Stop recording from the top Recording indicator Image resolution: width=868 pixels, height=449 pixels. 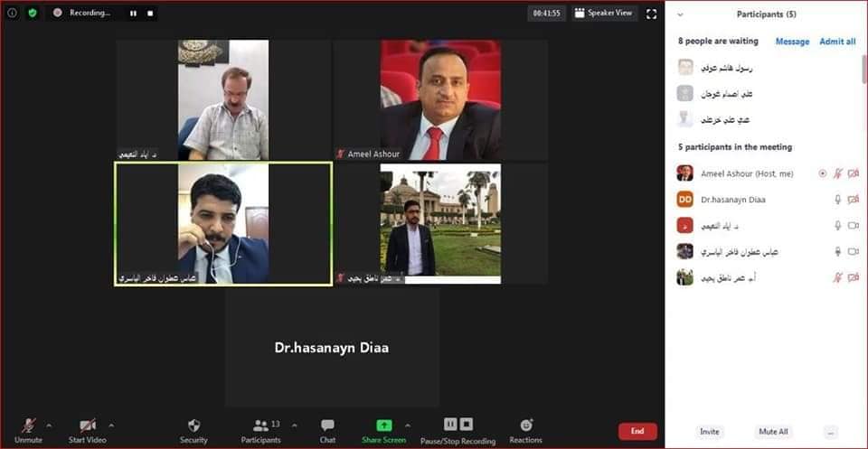pyautogui.click(x=150, y=14)
